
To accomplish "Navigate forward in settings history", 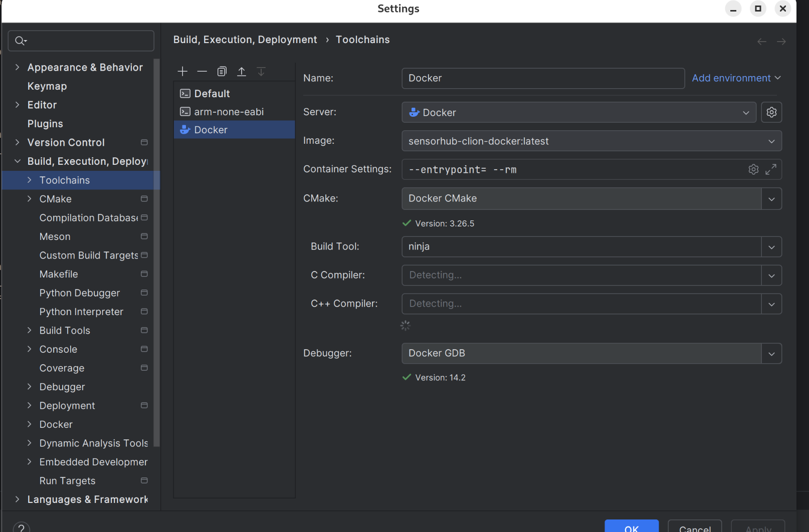I will click(781, 42).
